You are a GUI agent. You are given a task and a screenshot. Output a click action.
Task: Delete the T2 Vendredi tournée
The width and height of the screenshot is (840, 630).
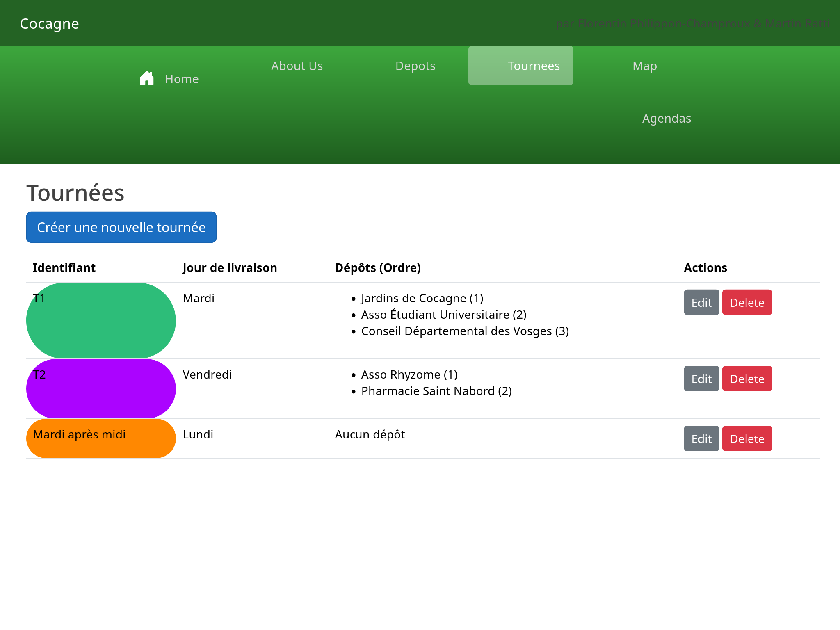pos(747,379)
